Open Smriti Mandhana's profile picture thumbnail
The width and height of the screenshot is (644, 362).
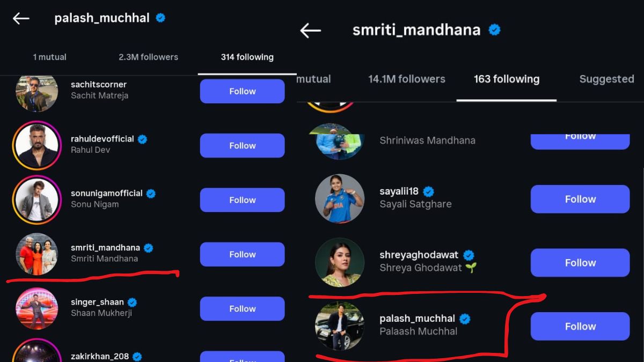(36, 254)
